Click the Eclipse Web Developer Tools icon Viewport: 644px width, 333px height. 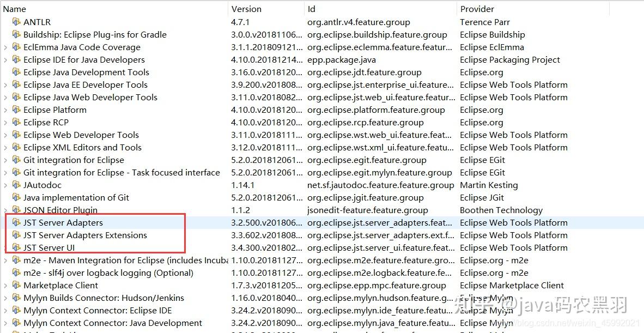pyautogui.click(x=16, y=135)
